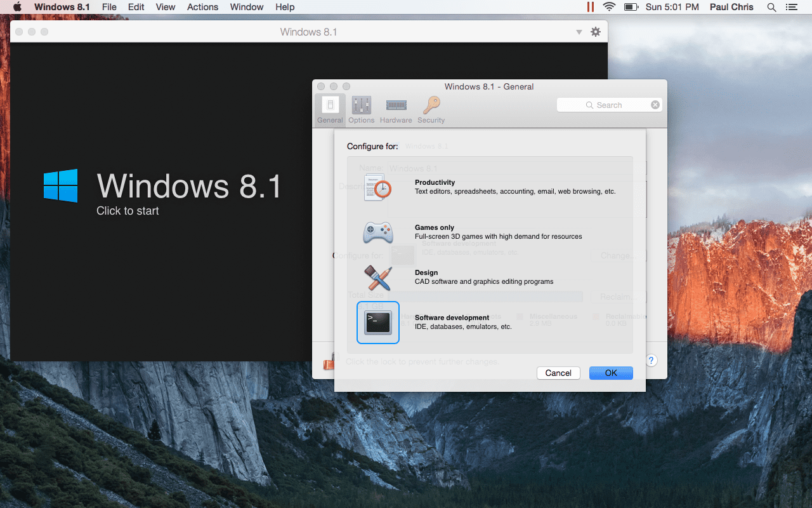Screen dimensions: 812x508
Task: Confirm the profile with OK
Action: [x=611, y=373]
